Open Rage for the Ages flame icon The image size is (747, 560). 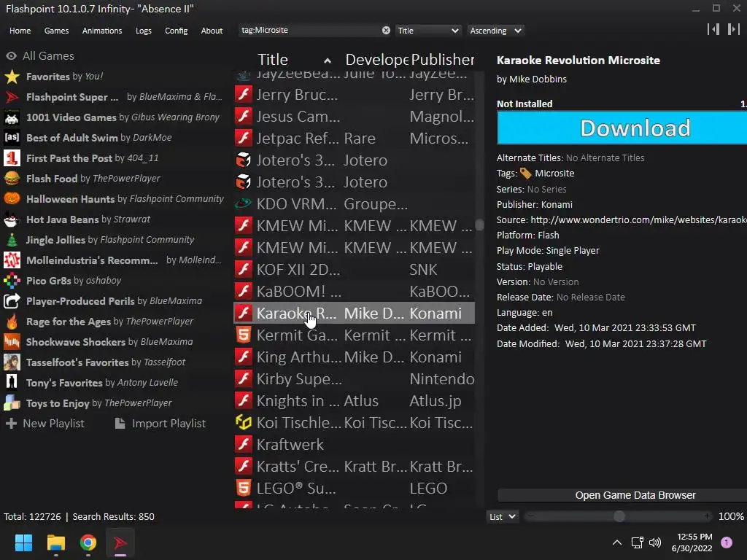pos(12,322)
